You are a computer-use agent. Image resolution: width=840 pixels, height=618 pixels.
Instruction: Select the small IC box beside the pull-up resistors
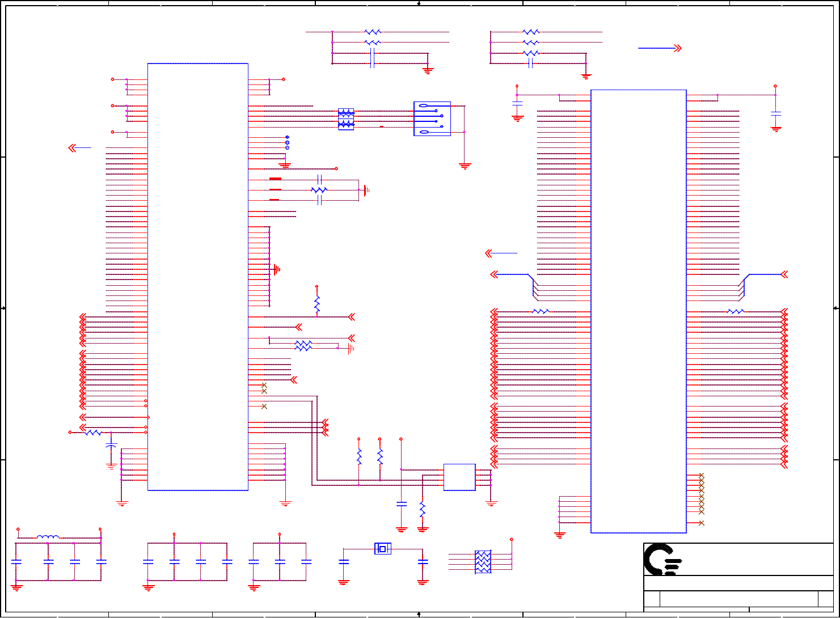click(x=459, y=477)
